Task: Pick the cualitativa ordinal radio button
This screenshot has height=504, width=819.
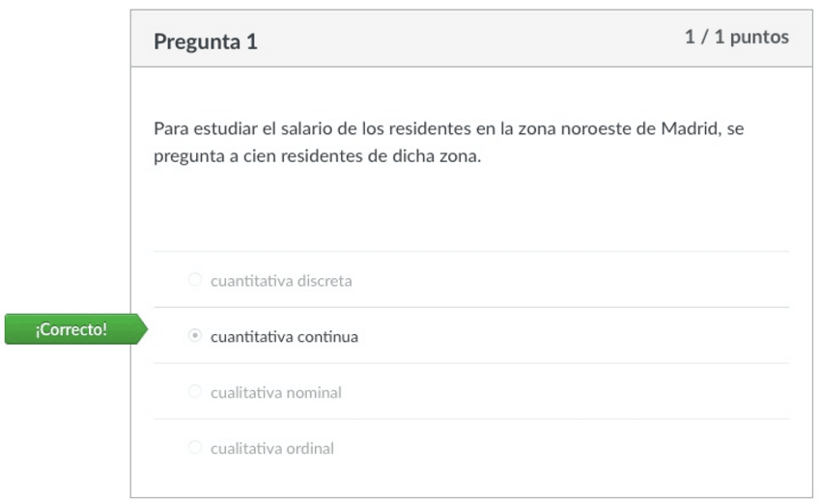Action: [x=194, y=448]
